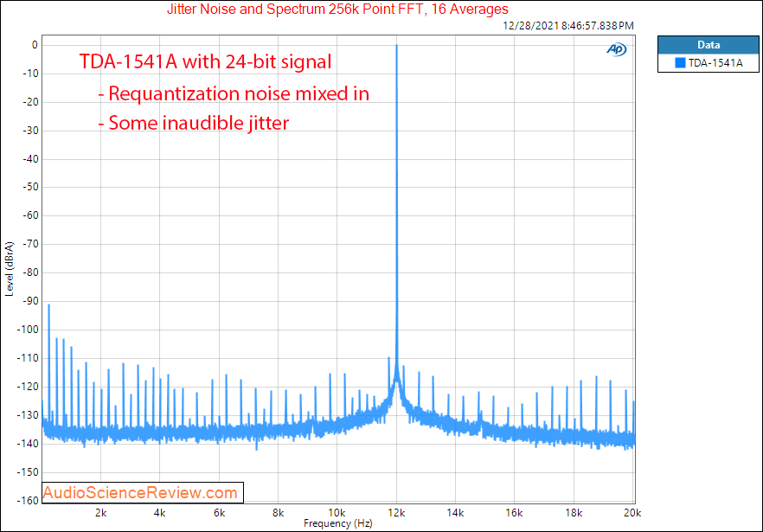
Task: Click the 20k frequency axis tick label
Action: 632,512
